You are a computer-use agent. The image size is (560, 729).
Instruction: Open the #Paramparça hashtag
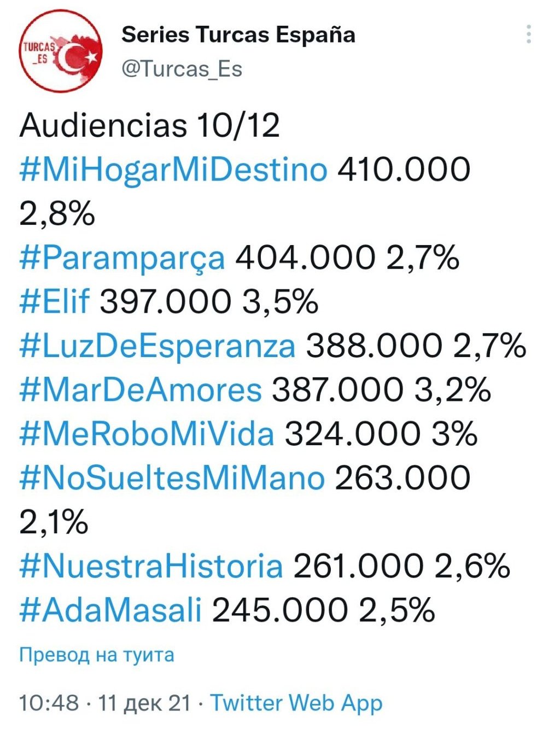(x=122, y=258)
